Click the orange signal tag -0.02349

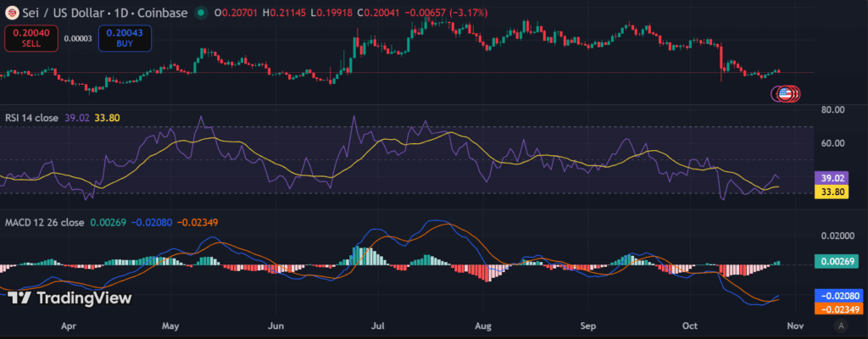[x=837, y=308]
